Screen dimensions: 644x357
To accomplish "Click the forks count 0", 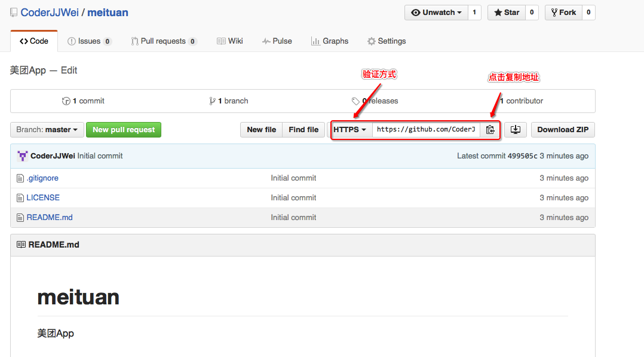I will [x=588, y=13].
